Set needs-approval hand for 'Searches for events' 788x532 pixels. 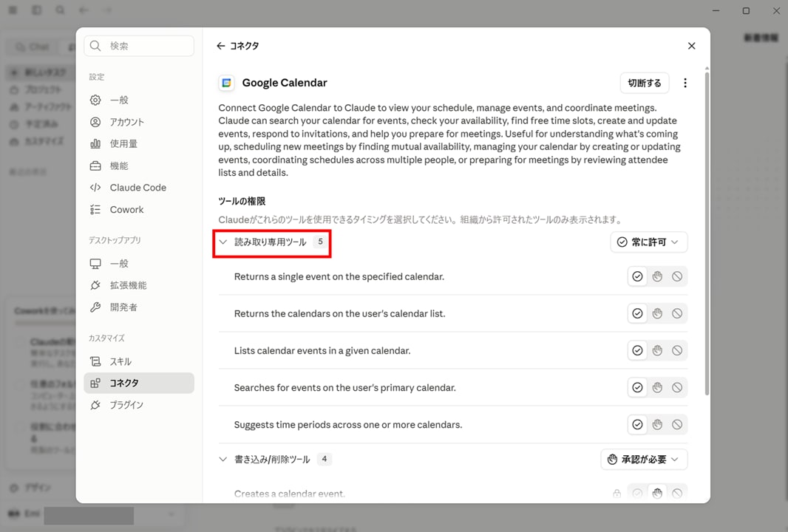tap(657, 387)
